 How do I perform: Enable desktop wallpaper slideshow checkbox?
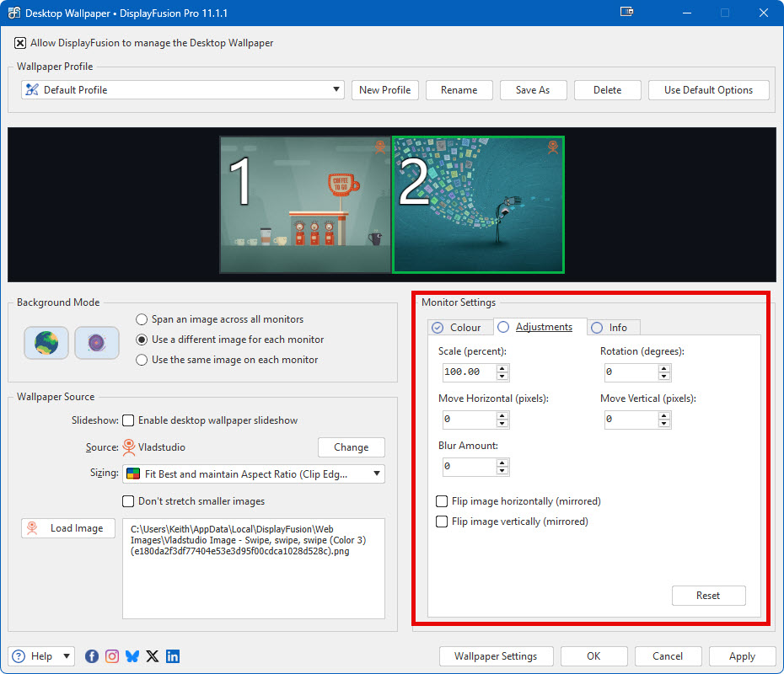pos(129,420)
